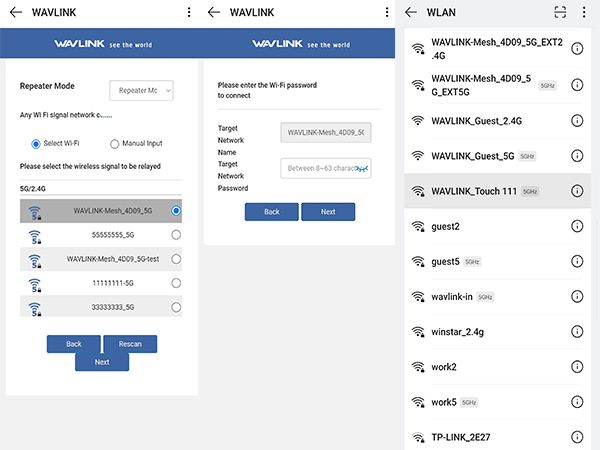
Task: Open info for wavlink-in network
Action: click(577, 297)
